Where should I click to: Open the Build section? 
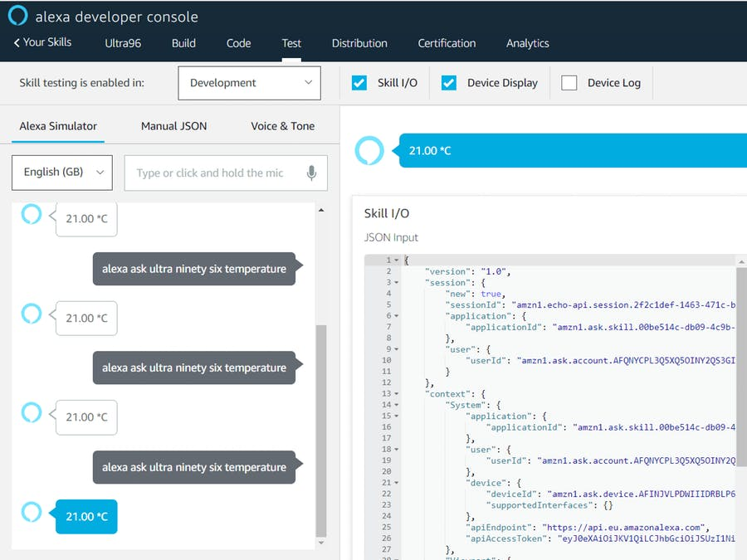[x=183, y=43]
